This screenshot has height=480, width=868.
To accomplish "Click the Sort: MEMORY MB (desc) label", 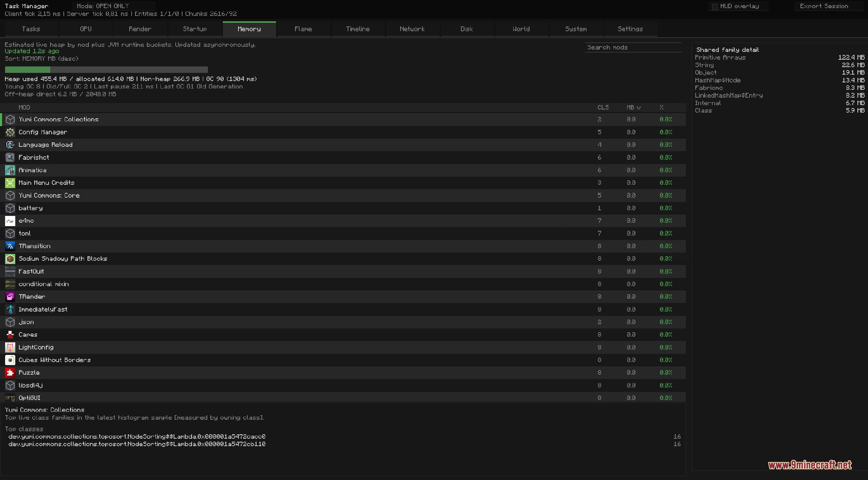I will [x=41, y=59].
